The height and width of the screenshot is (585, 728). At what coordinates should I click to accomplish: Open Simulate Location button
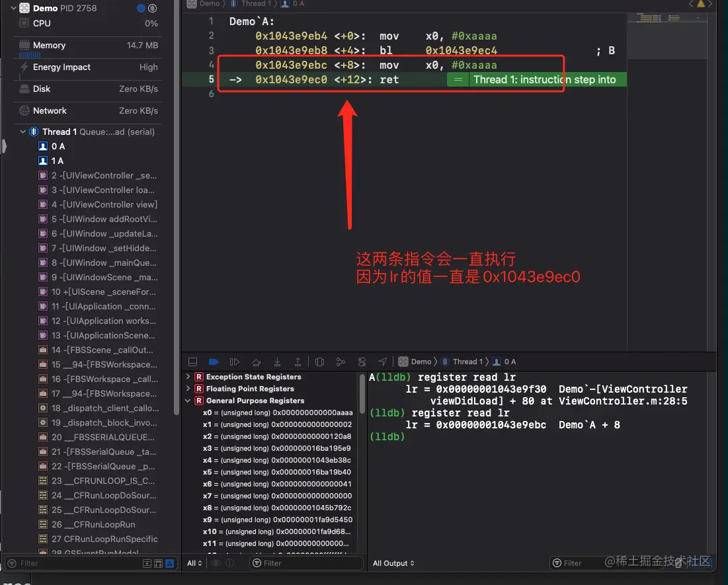(x=383, y=362)
